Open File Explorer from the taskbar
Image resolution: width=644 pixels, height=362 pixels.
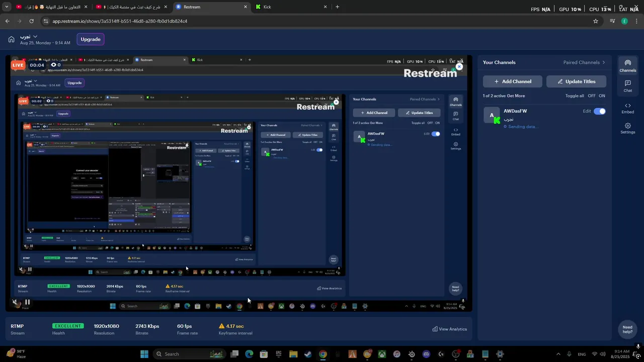pyautogui.click(x=293, y=354)
